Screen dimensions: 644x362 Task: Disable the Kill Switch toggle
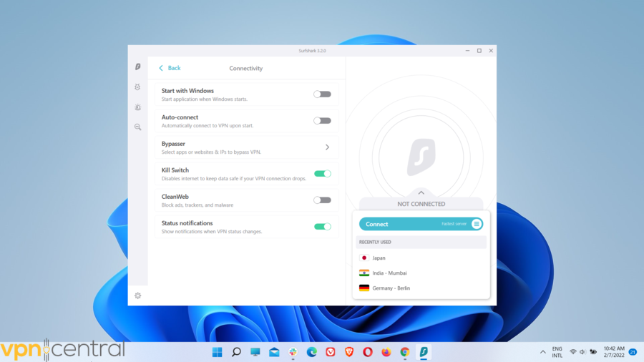tap(322, 174)
